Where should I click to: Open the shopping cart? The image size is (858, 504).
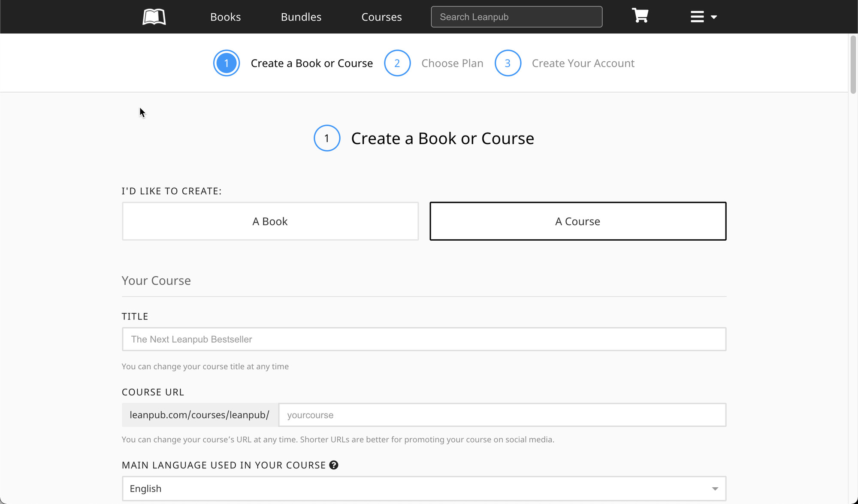640,16
